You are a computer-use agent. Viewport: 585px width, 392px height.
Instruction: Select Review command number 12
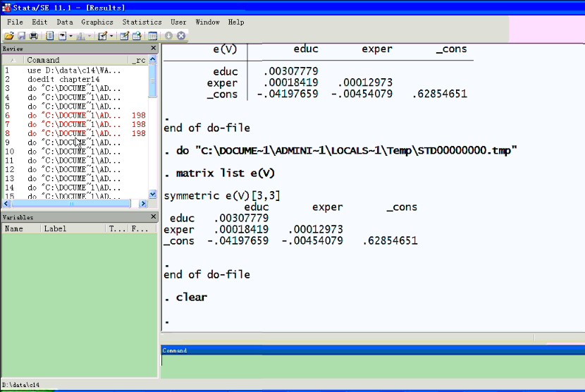tap(75, 169)
